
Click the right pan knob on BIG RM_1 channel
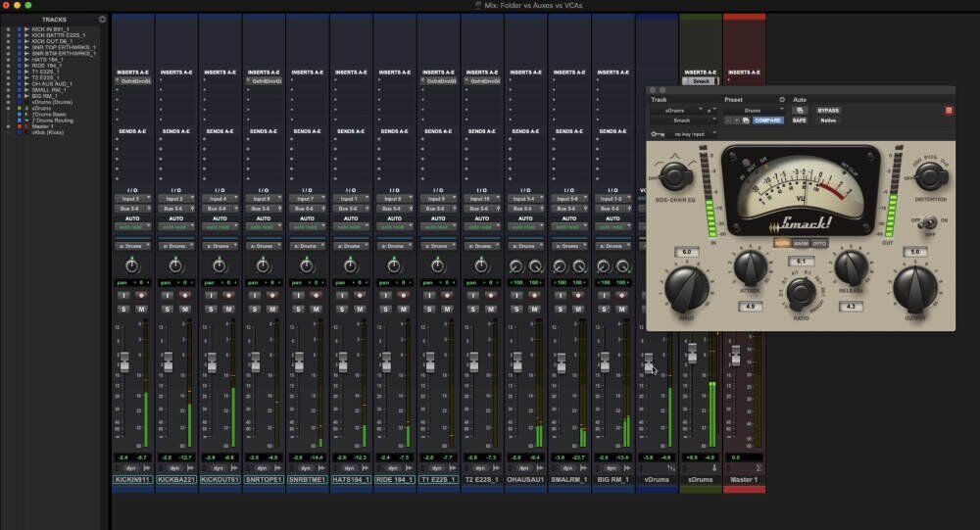click(x=623, y=266)
